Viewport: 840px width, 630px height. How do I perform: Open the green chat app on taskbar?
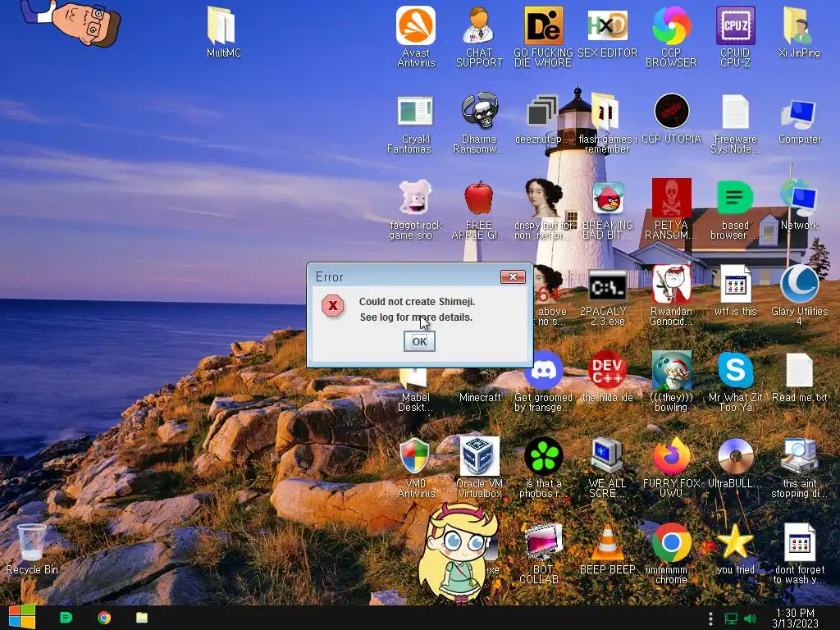66,618
